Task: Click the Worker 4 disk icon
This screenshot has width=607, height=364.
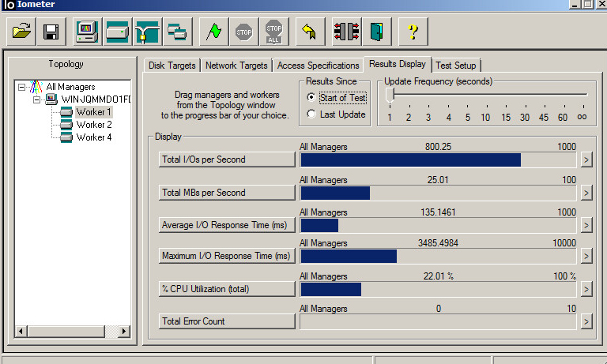Action: (x=66, y=137)
